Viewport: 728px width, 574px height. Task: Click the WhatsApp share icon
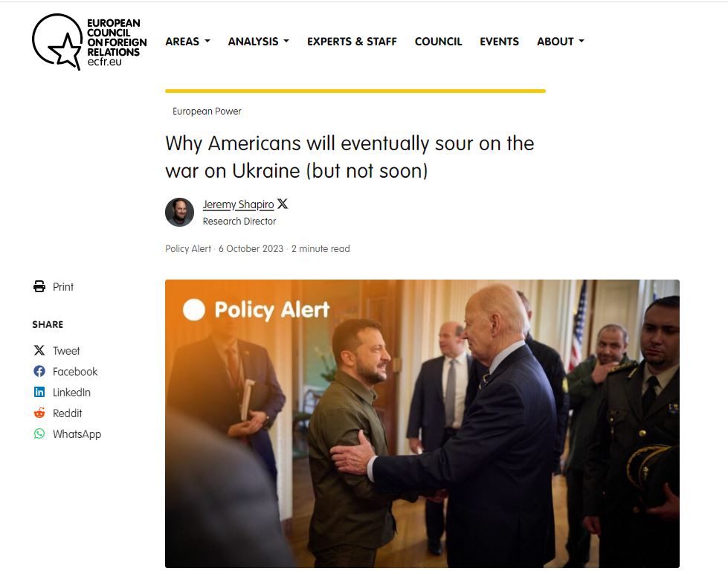tap(39, 433)
